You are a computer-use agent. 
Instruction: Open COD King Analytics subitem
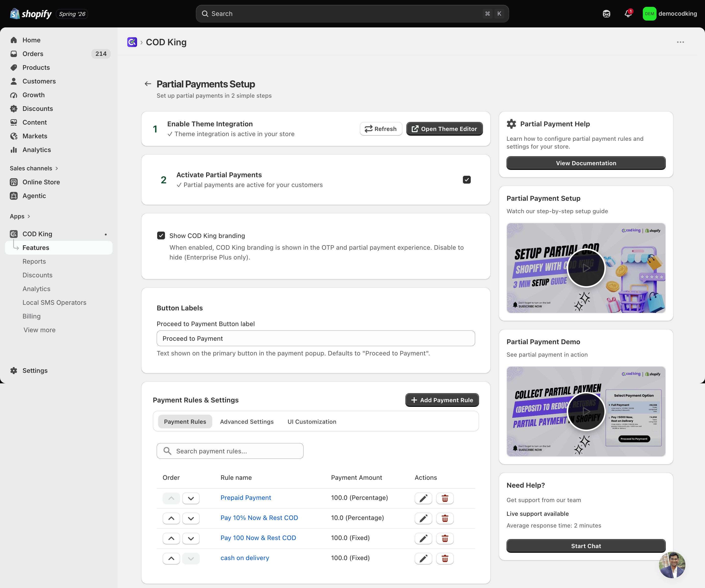coord(36,289)
